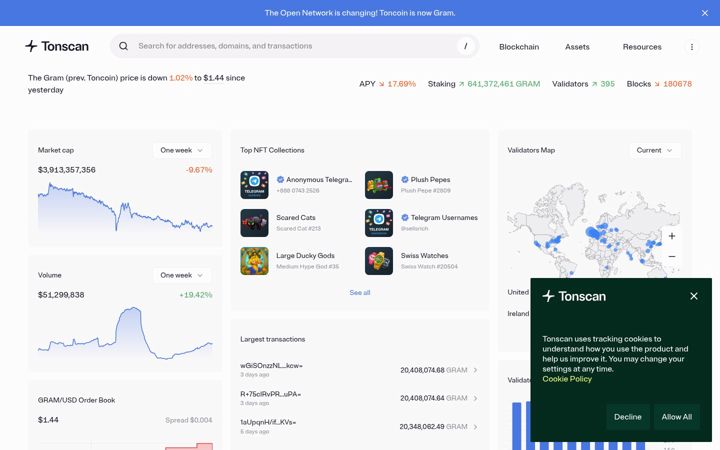This screenshot has height=450, width=720.
Task: Open chevron for wGiSOnzzNL transaction
Action: [x=475, y=370]
